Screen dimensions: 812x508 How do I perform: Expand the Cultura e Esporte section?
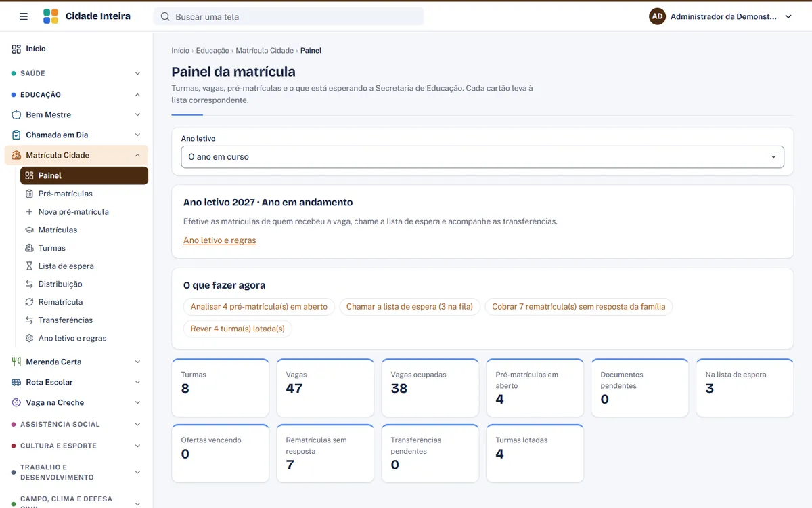click(76, 446)
